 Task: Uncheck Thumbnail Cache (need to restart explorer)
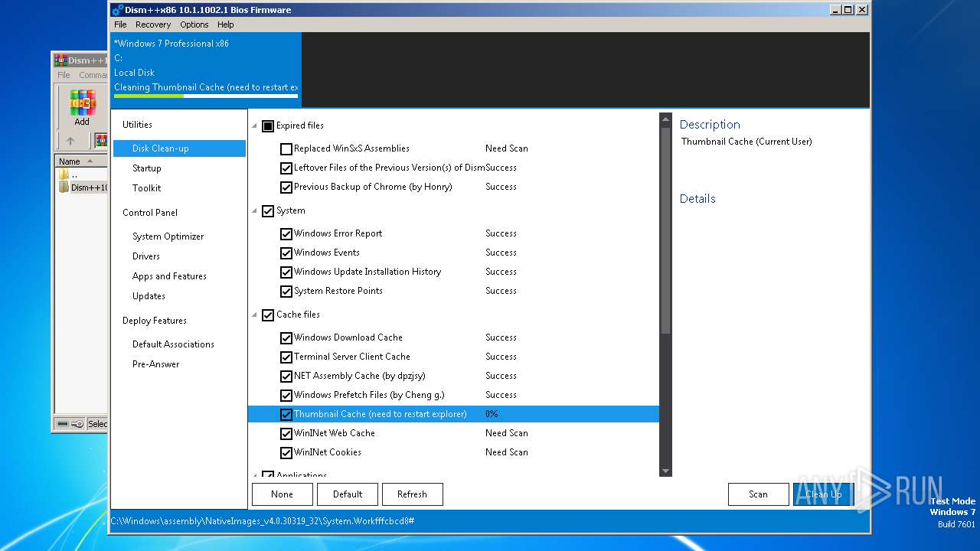point(286,415)
